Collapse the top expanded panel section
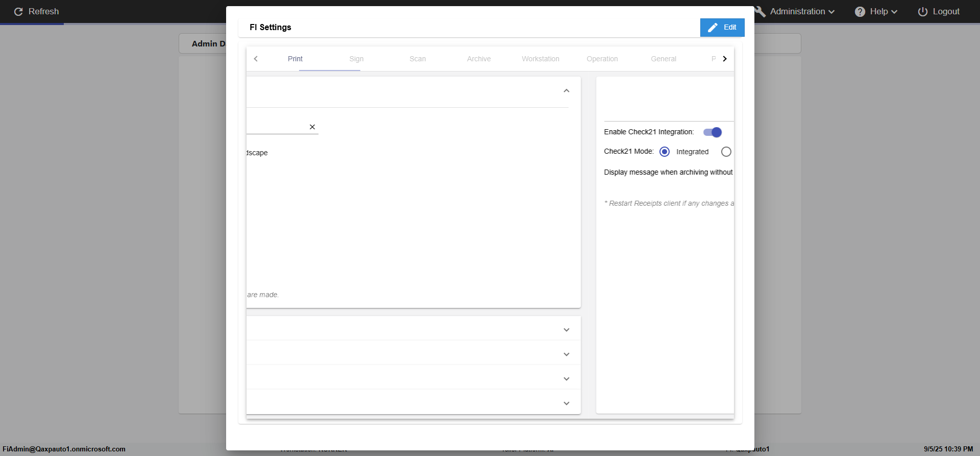Image resolution: width=980 pixels, height=456 pixels. point(567,91)
